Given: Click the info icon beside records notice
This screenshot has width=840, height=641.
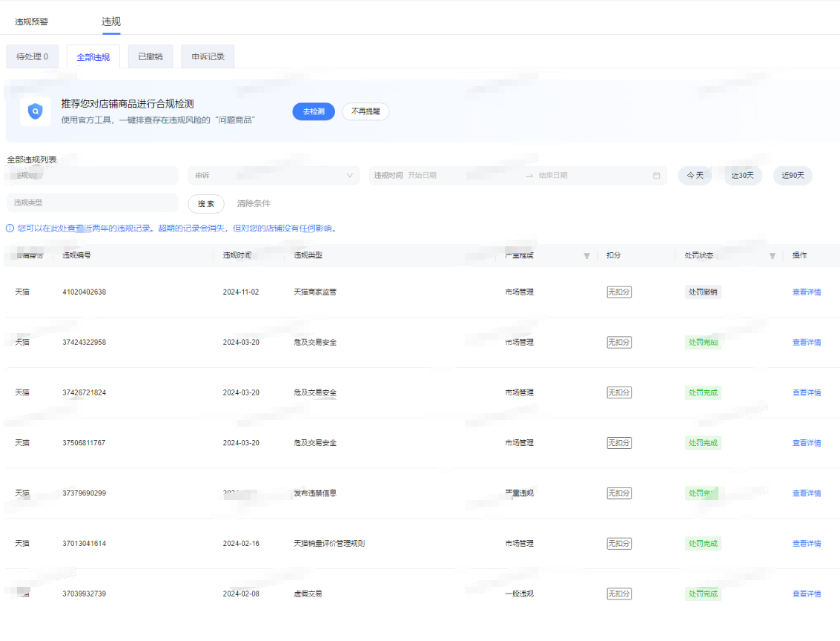Looking at the screenshot, I should click(10, 229).
